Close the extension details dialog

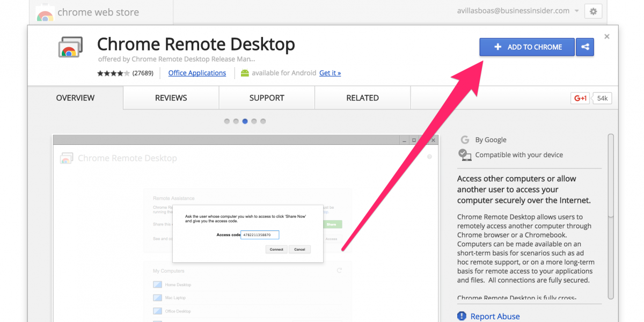(x=607, y=36)
